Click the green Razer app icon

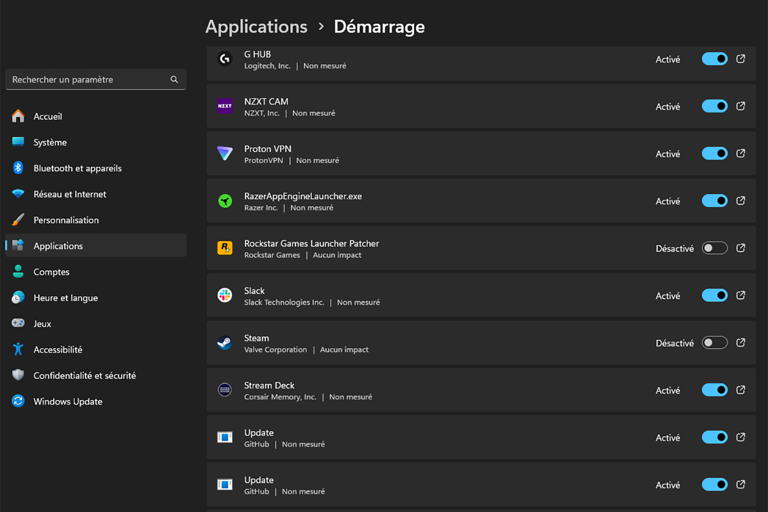[x=225, y=201]
